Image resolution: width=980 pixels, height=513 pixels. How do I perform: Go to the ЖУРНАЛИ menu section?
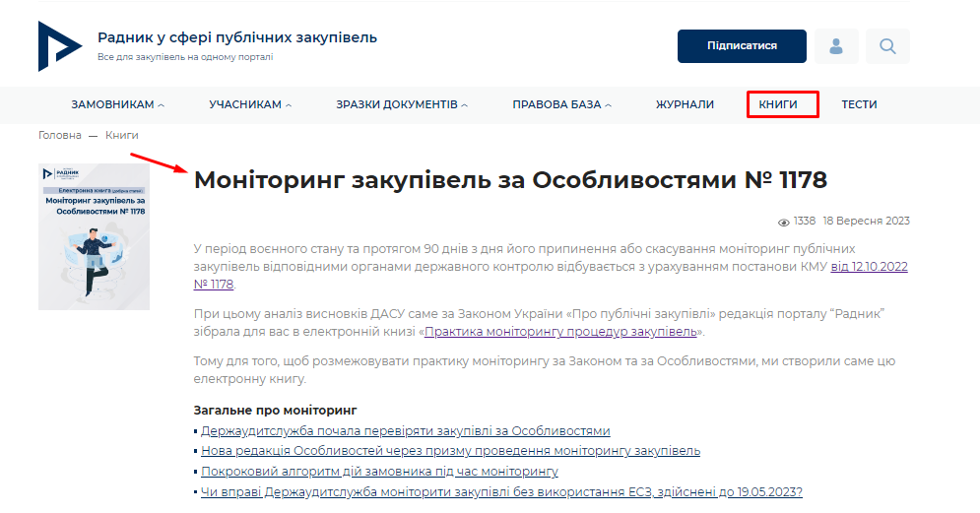coord(685,104)
